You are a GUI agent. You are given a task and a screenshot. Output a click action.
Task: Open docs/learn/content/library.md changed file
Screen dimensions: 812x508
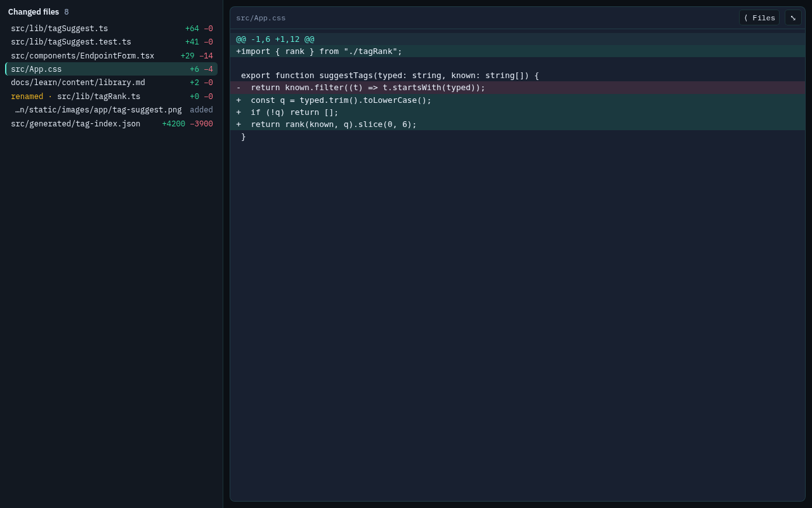click(112, 83)
